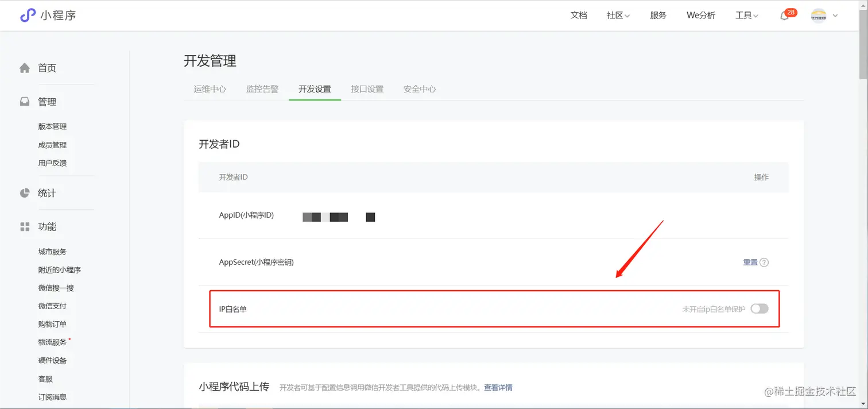Open the 服务 menu item
The image size is (868, 409).
(x=658, y=16)
